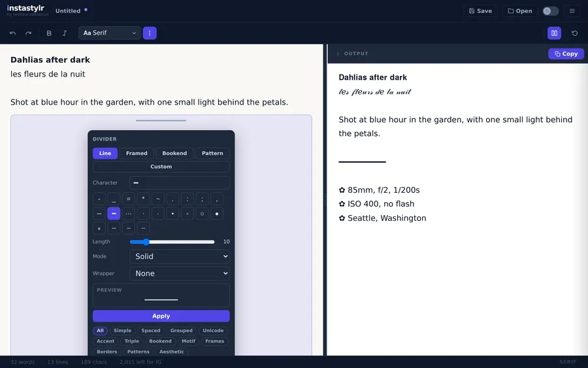Collapse the OUTPUT panel chevron
This screenshot has height=368, width=588.
click(x=338, y=54)
